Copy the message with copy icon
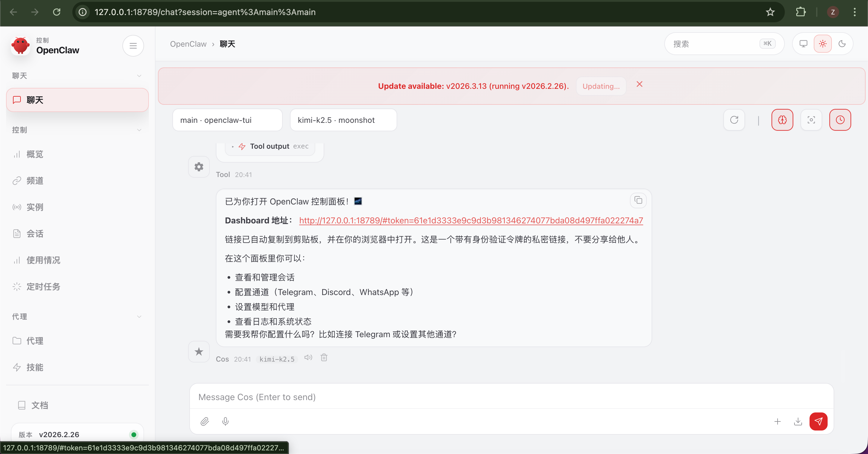The height and width of the screenshot is (454, 868). point(638,201)
